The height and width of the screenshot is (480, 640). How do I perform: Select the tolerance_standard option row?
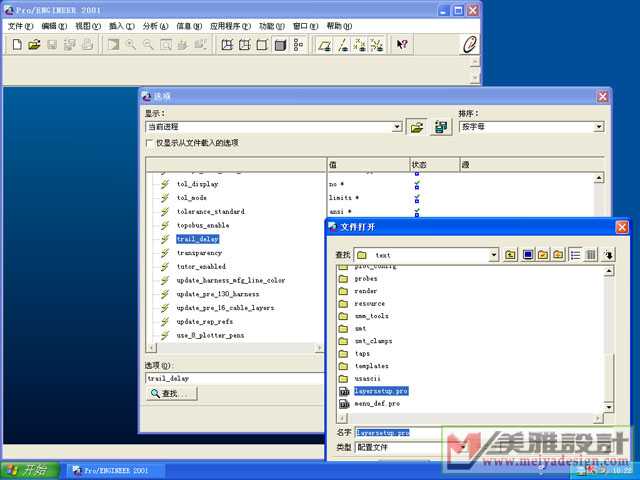pyautogui.click(x=211, y=211)
